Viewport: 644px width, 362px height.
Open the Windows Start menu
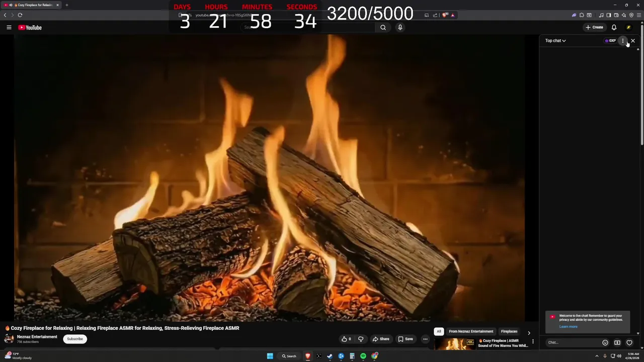tap(270, 356)
